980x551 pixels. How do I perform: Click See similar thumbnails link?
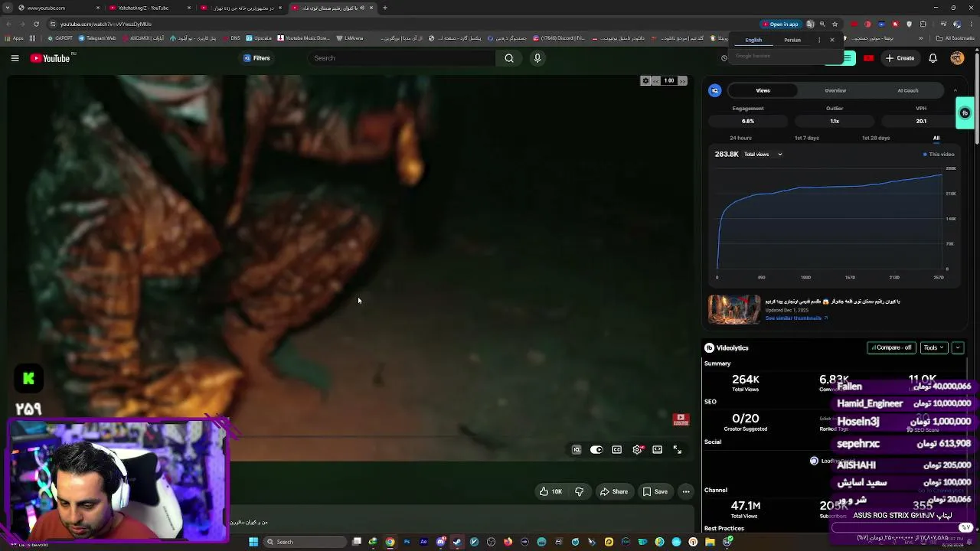pos(796,318)
